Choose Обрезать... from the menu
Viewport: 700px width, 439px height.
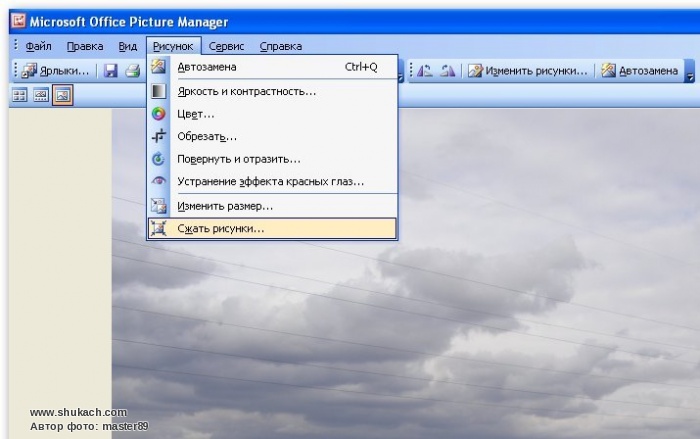tap(272, 136)
